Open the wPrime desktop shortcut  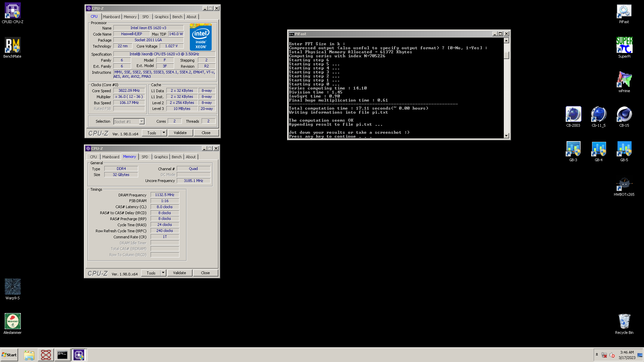(x=624, y=82)
